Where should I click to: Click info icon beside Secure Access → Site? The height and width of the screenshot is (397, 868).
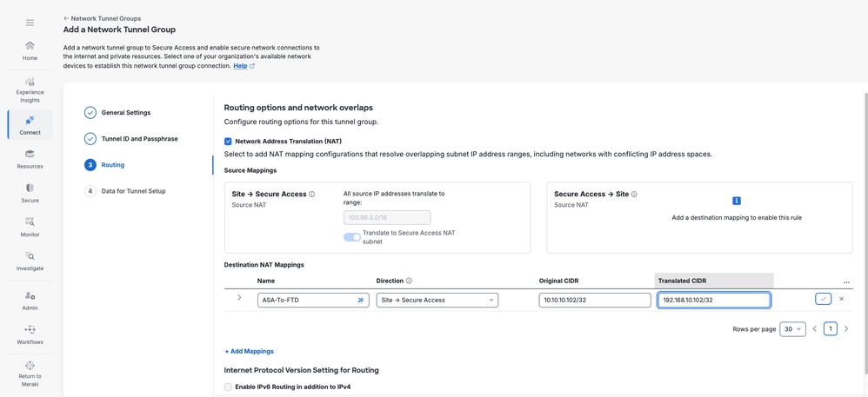[634, 194]
